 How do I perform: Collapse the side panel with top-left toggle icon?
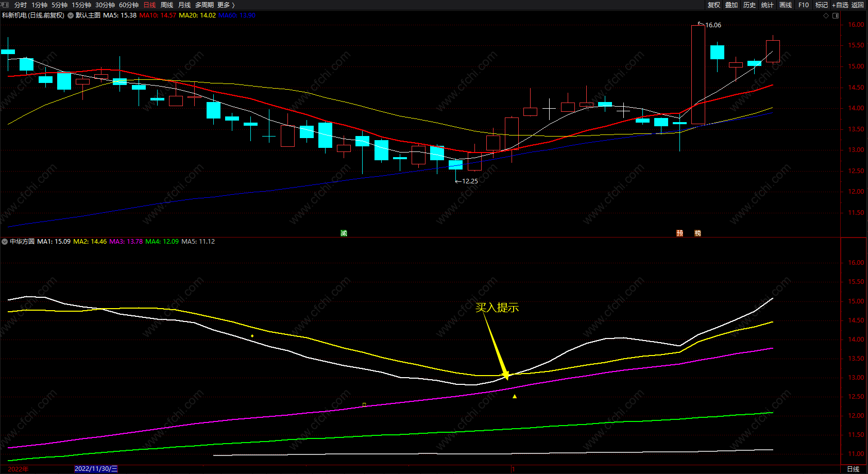(x=5, y=5)
